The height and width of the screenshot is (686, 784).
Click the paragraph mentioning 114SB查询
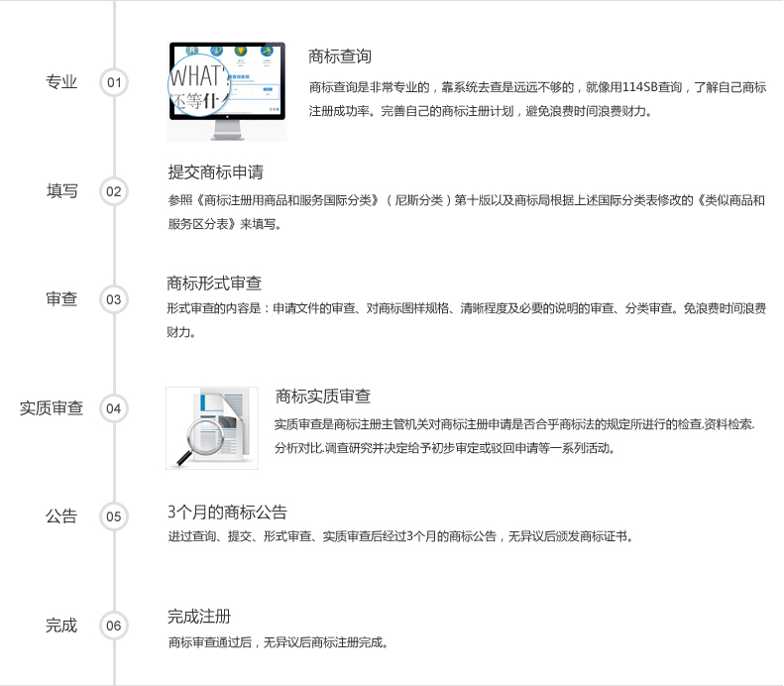537,99
